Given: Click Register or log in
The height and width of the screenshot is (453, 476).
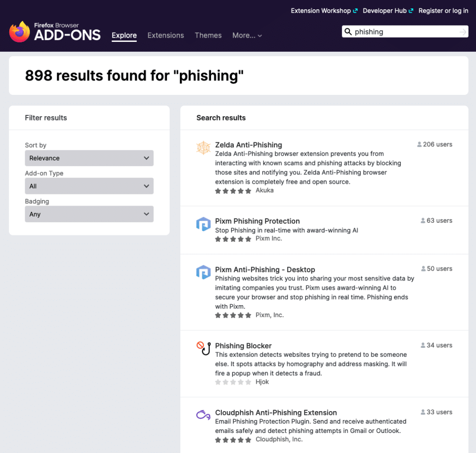Looking at the screenshot, I should (x=443, y=11).
